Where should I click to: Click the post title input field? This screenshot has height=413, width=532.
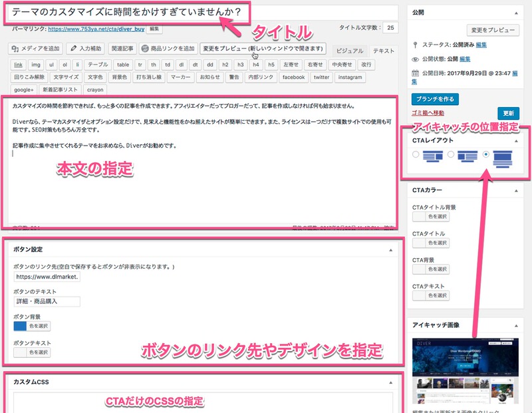click(203, 12)
